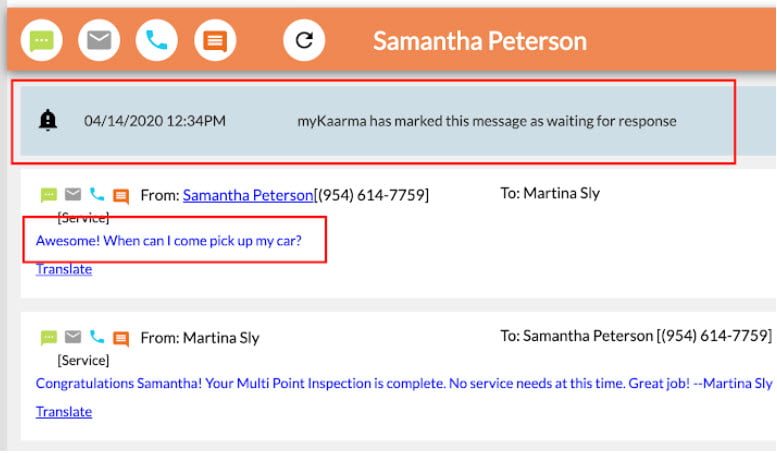This screenshot has width=777, height=453.
Task: Click the Congratulations Samantha inspection message
Action: click(x=404, y=383)
